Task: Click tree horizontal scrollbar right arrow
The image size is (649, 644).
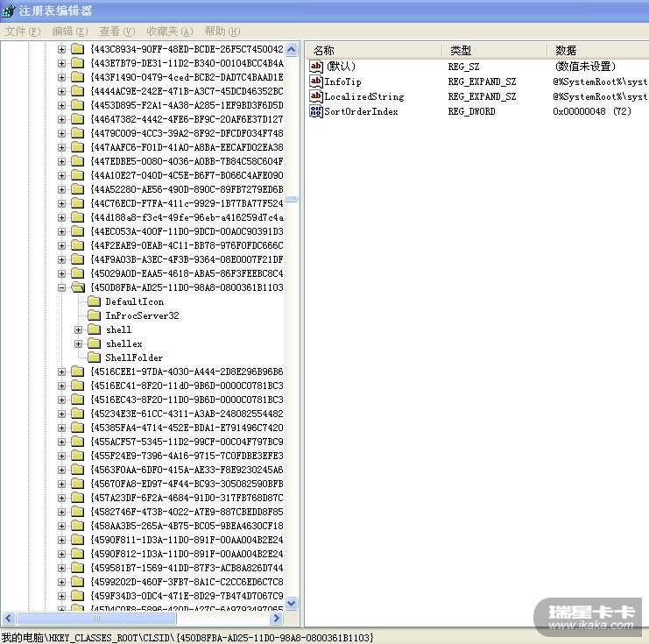Action: 276,619
